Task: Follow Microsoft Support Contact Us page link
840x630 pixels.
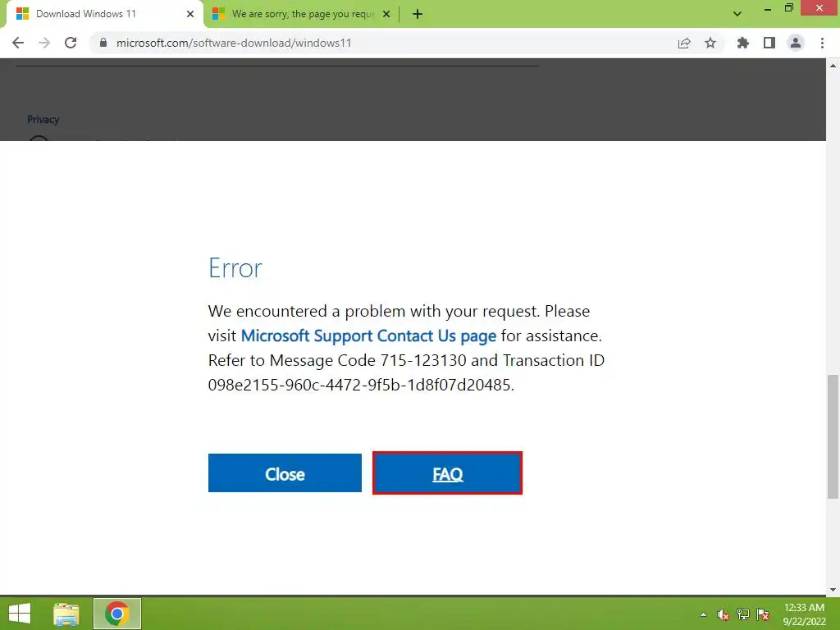Action: 368,336
